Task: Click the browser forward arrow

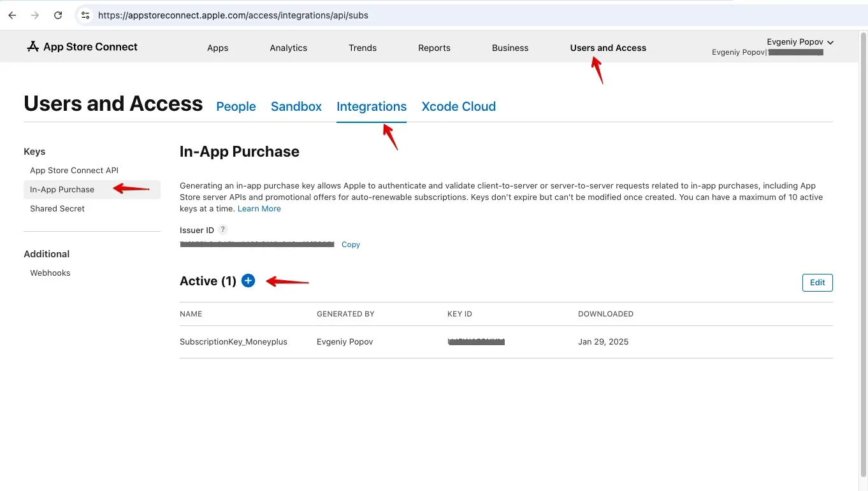Action: point(35,15)
